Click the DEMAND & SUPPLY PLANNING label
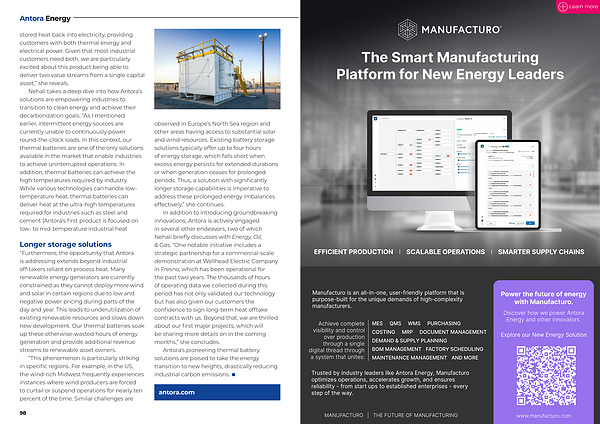 point(409,341)
